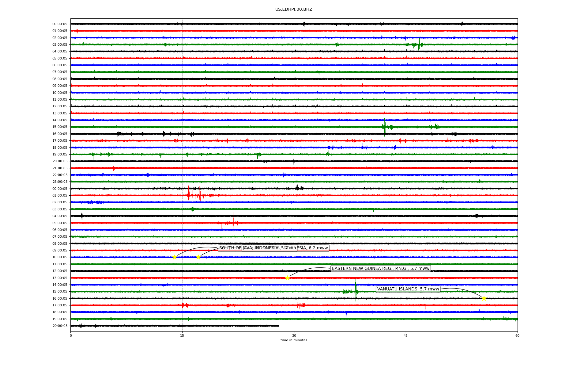Click the 15 tick label on the time axis
Viewport: 588px width, 368px height.
[x=182, y=335]
